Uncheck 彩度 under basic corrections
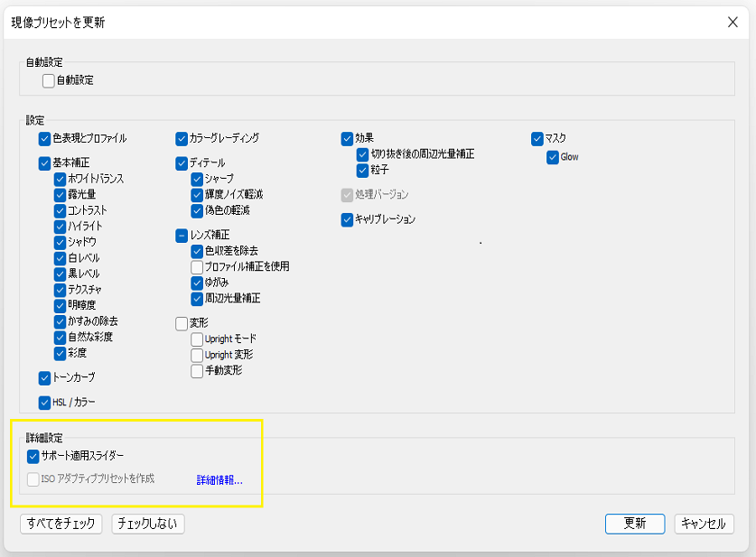Image resolution: width=756 pixels, height=557 pixels. [x=60, y=354]
